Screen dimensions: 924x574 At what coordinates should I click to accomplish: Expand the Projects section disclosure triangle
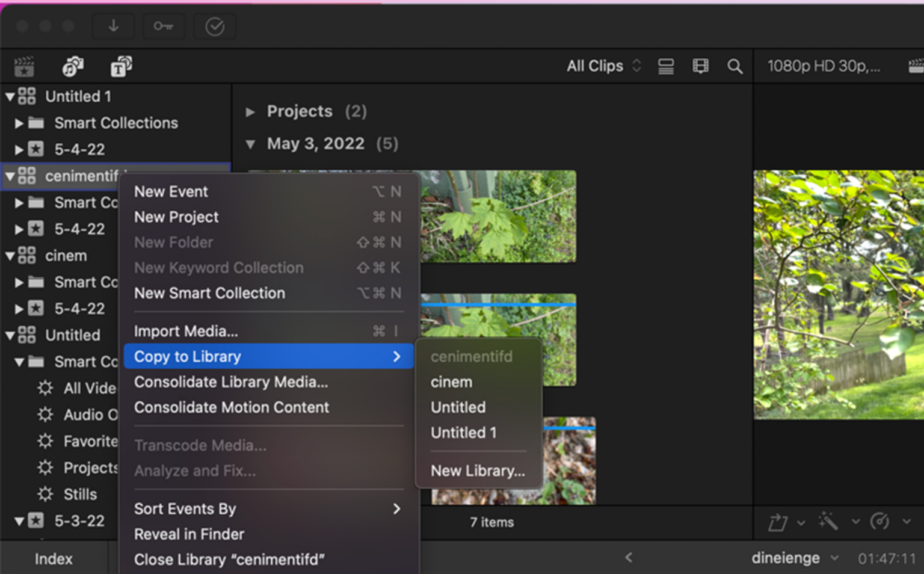point(250,112)
